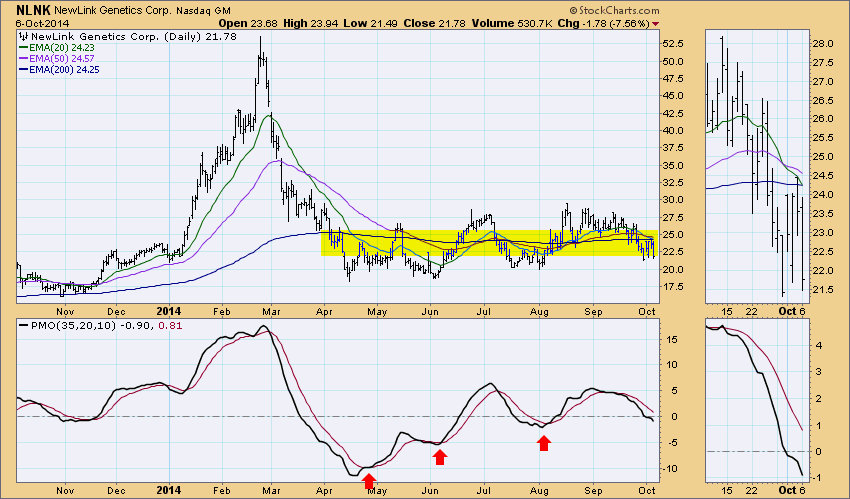Click the Jul label under the price panel

(x=483, y=312)
